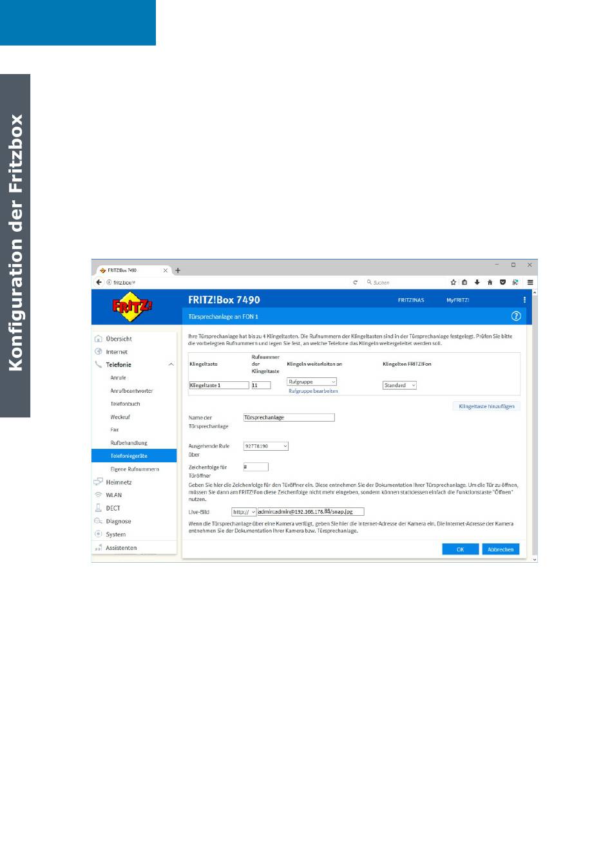The height and width of the screenshot is (868, 612).
Task: Open the help question mark icon
Action: tap(515, 316)
